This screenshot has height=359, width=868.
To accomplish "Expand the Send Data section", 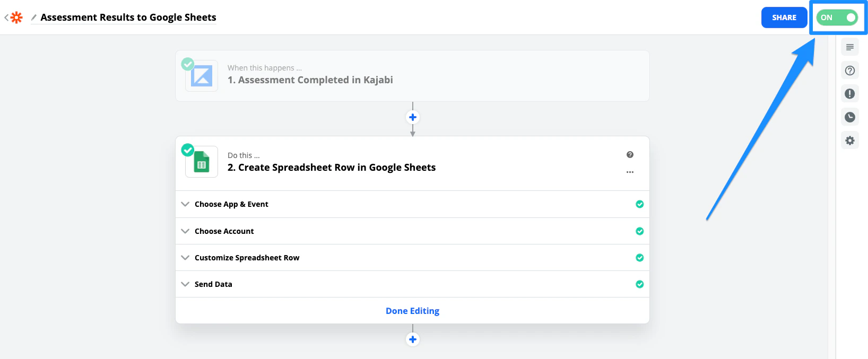I will [213, 284].
